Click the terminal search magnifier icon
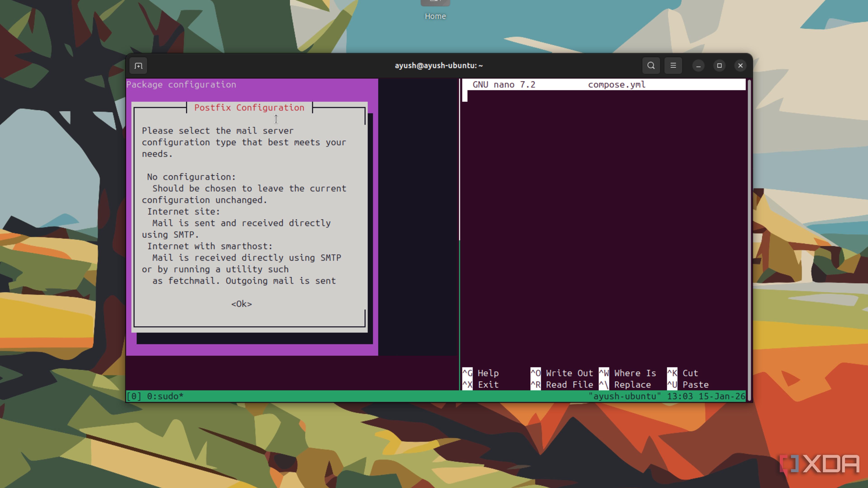Image resolution: width=868 pixels, height=488 pixels. pyautogui.click(x=651, y=65)
